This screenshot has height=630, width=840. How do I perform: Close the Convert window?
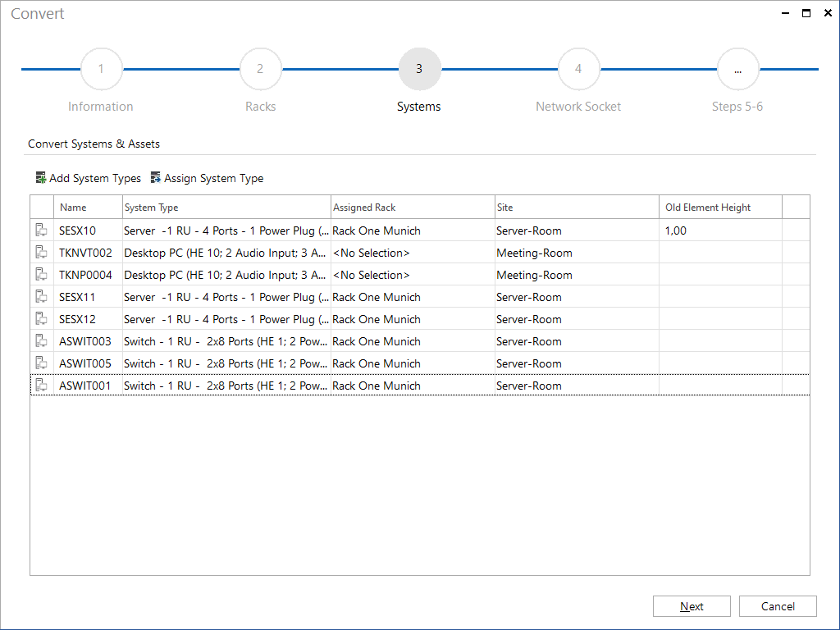click(828, 13)
